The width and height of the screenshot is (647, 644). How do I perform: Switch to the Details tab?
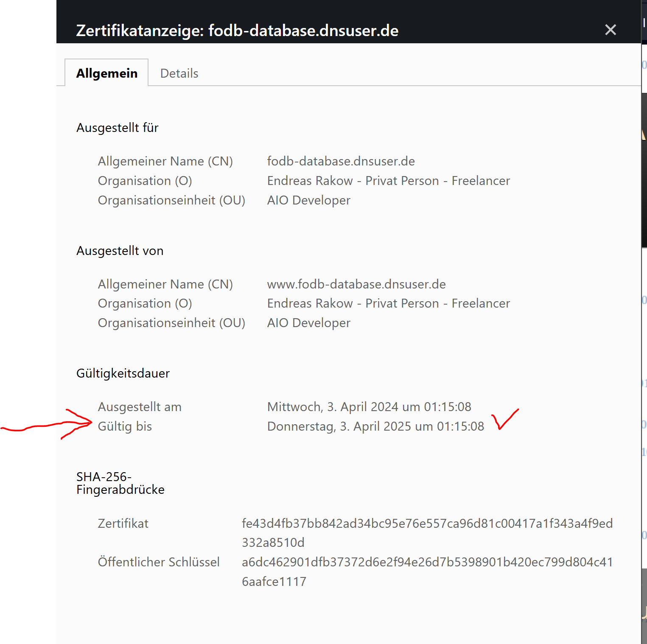179,73
